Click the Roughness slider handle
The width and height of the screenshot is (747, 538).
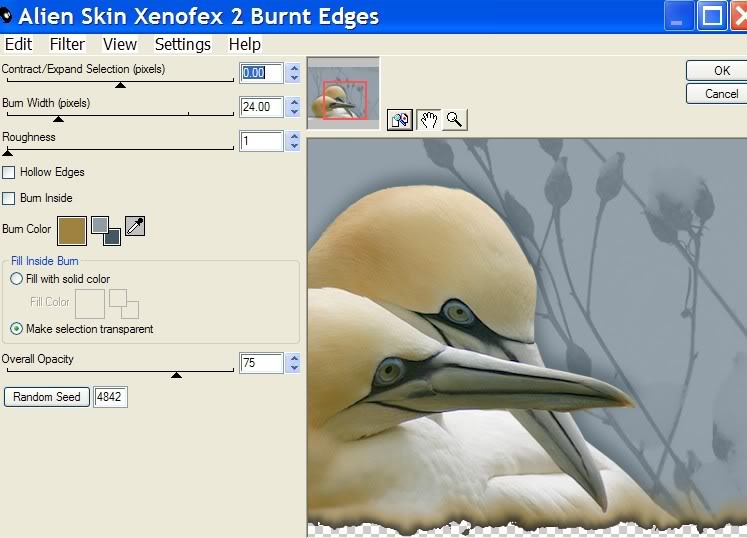pyautogui.click(x=7, y=152)
